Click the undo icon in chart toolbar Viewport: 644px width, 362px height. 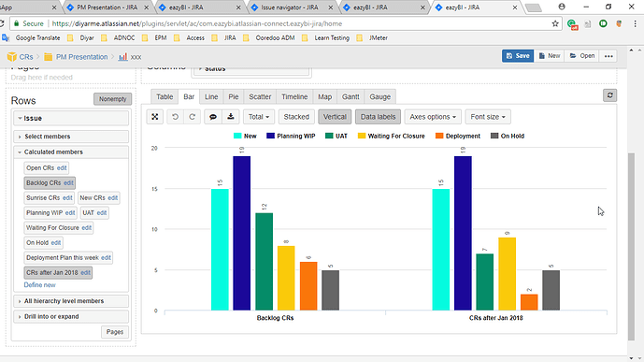point(176,117)
